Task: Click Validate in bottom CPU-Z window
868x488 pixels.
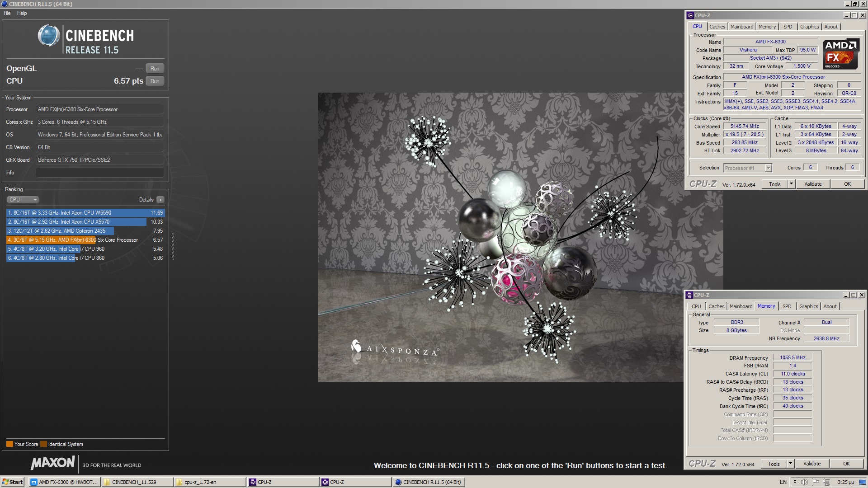Action: [x=812, y=464]
